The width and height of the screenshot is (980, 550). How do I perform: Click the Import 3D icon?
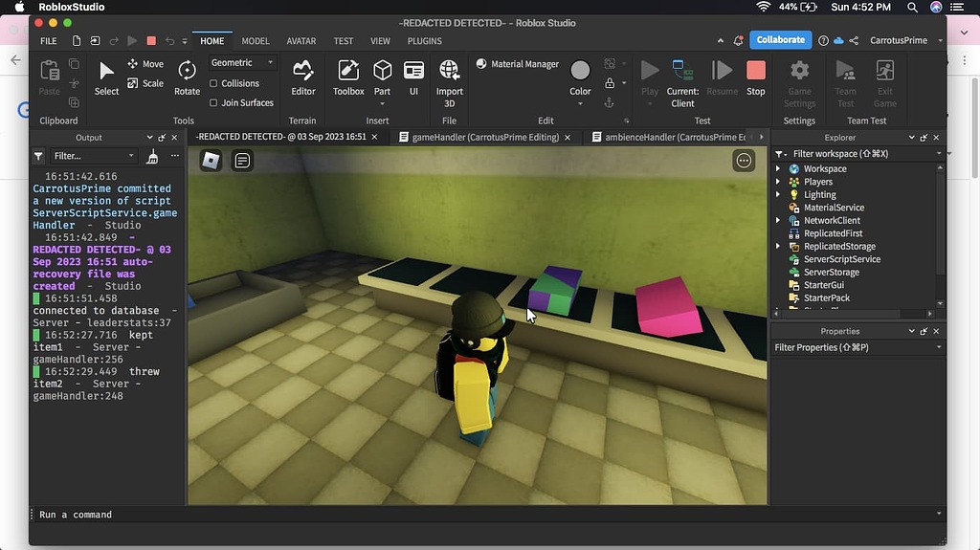click(450, 77)
